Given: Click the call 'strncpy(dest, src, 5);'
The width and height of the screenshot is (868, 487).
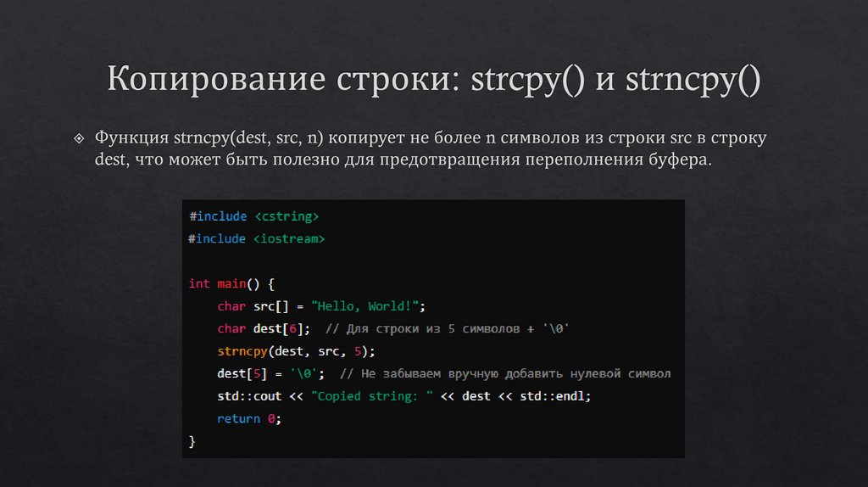Looking at the screenshot, I should 296,351.
